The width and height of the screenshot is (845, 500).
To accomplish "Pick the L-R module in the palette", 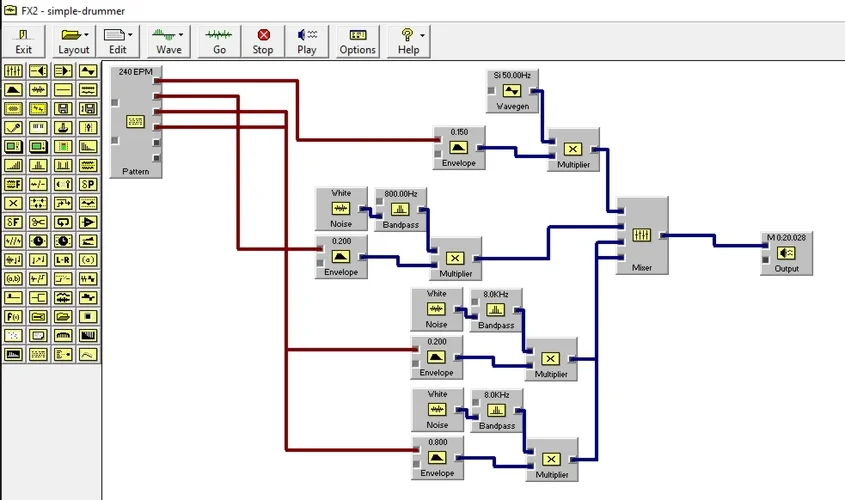I will click(x=63, y=260).
